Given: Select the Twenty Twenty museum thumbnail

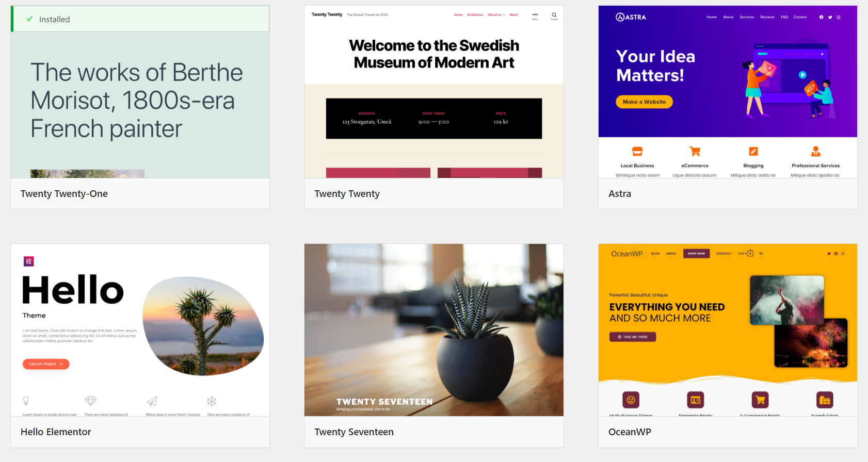Looking at the screenshot, I should [434, 92].
